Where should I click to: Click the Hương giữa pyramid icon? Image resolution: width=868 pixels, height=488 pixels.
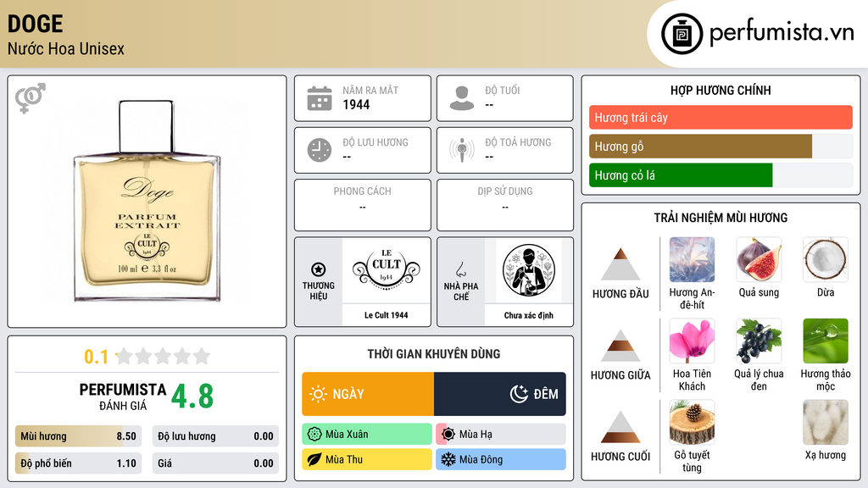coord(620,346)
